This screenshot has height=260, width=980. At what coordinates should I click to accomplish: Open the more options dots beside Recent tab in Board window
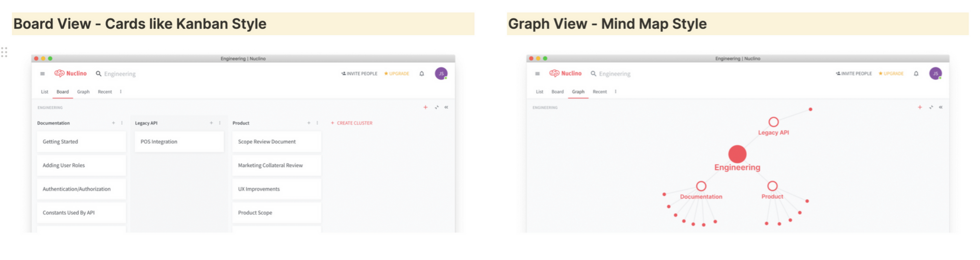tap(121, 92)
